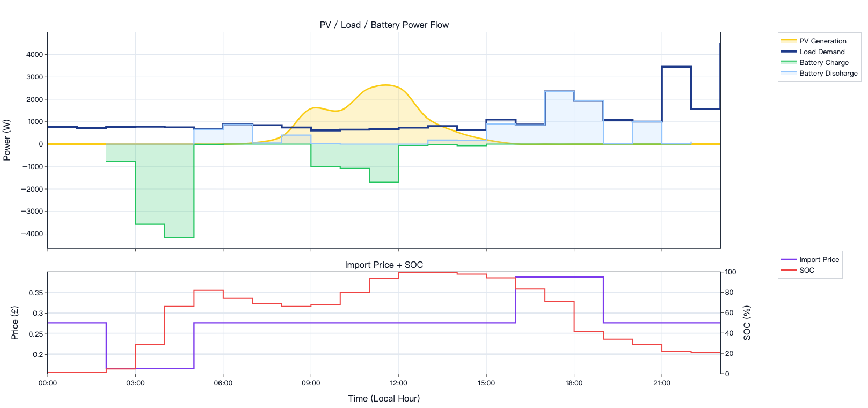The width and height of the screenshot is (868, 408).
Task: Click the elevated import price plateau segment
Action: [x=559, y=277]
